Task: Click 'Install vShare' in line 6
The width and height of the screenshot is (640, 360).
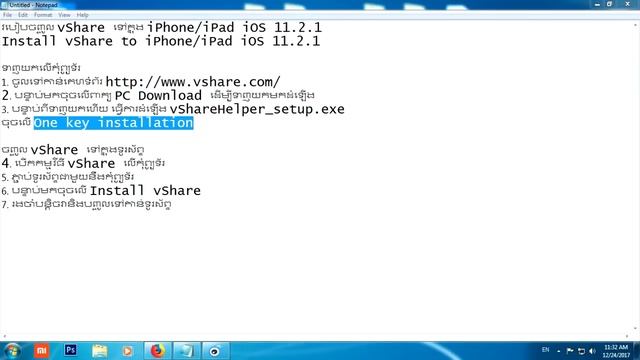Action: click(145, 191)
